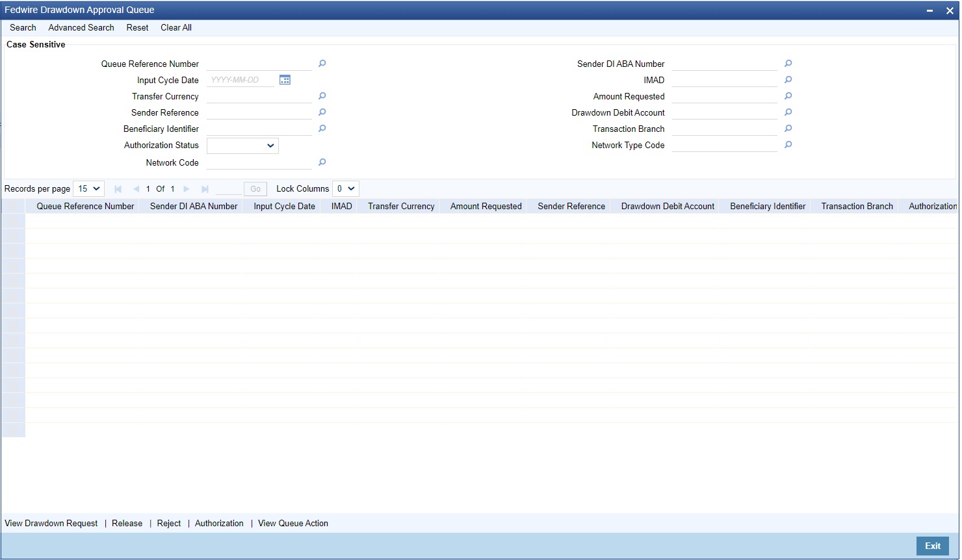Focus the Queue Reference Number input field
Image resolution: width=962 pixels, height=560 pixels.
click(259, 64)
